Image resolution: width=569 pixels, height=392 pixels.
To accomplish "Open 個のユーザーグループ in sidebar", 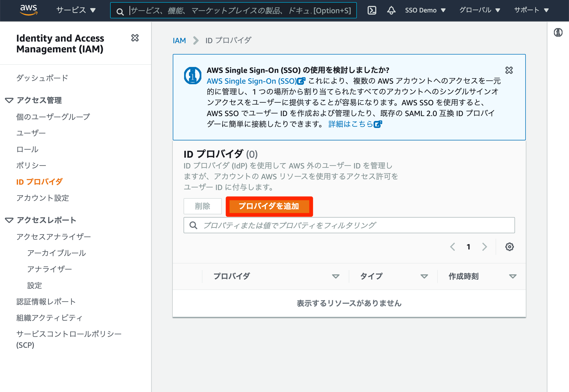I will 53,117.
